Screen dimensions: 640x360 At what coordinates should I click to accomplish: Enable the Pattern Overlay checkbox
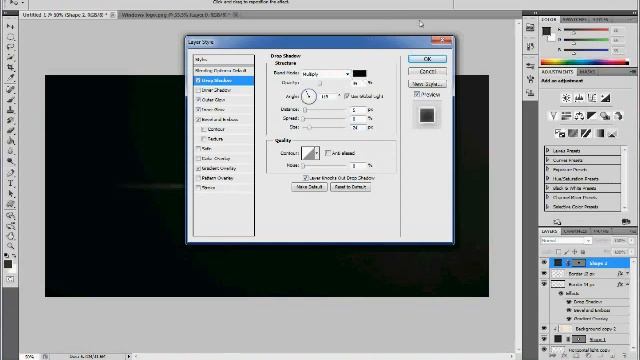198,178
